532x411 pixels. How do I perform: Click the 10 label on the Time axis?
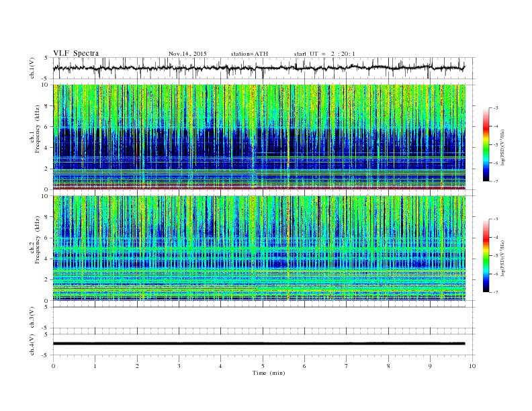472,366
